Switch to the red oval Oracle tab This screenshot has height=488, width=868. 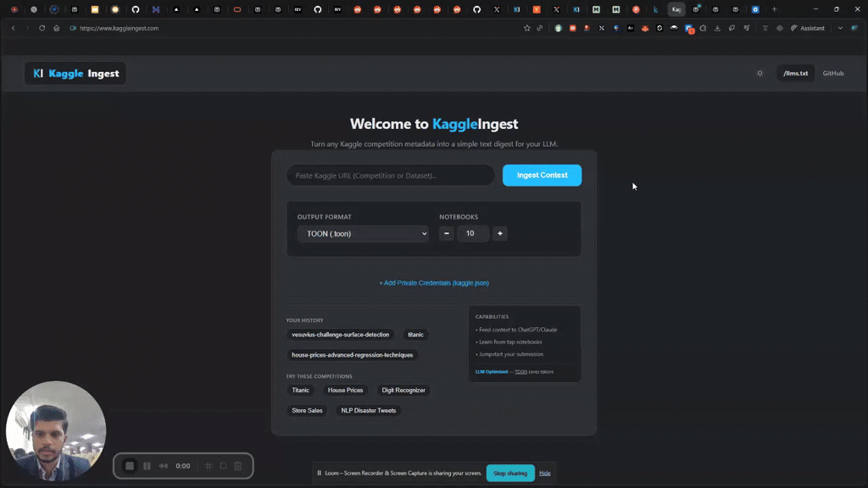[x=237, y=9]
